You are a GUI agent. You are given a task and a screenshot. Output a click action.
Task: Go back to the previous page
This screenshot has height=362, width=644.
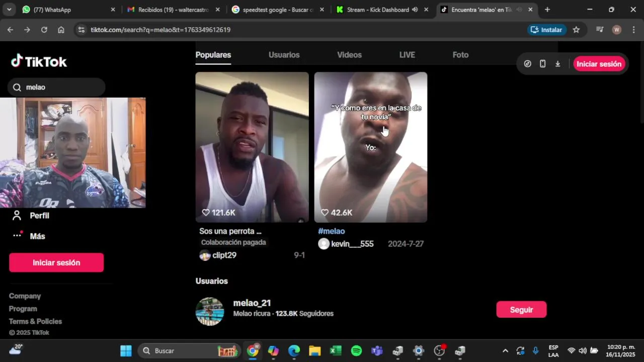tap(10, 30)
